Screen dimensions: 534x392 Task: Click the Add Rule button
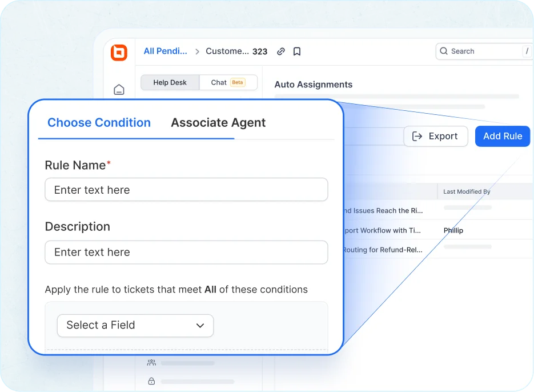pos(503,137)
